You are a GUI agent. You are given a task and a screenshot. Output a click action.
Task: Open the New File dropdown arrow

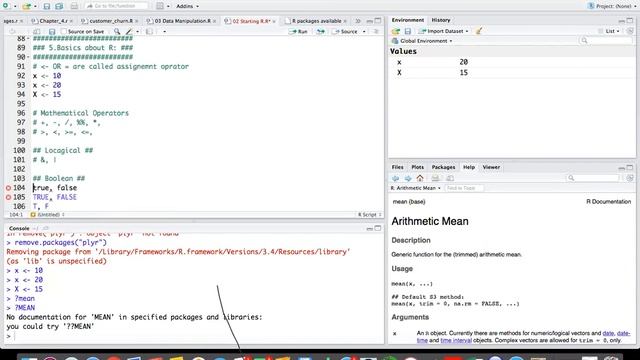[x=15, y=6]
